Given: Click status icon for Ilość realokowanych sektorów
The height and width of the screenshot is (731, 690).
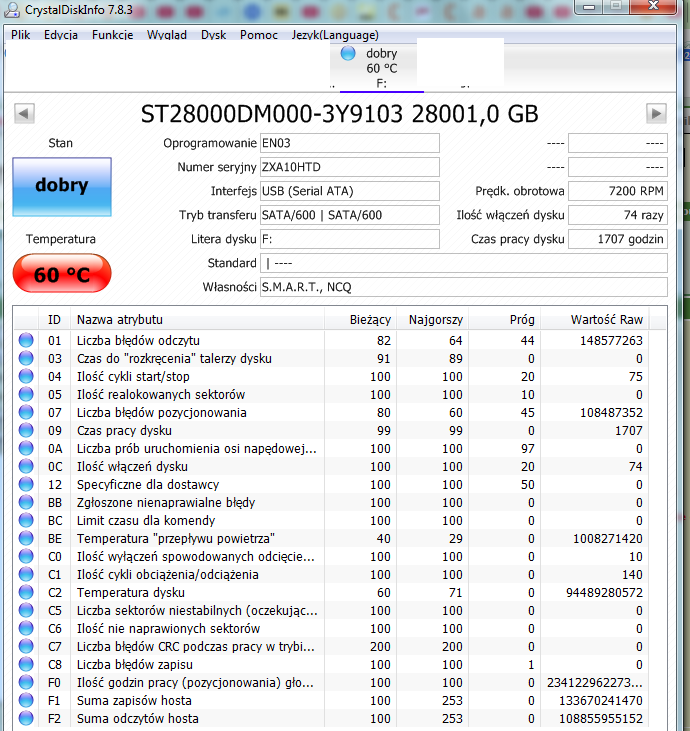Looking at the screenshot, I should coord(26,394).
